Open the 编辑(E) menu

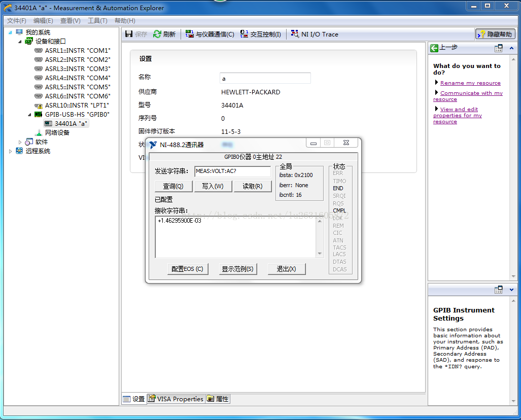point(43,21)
